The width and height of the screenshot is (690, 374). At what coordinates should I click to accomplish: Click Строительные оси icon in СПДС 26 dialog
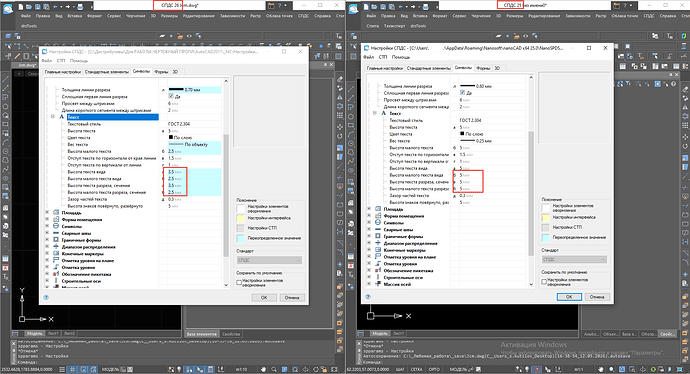point(56,281)
